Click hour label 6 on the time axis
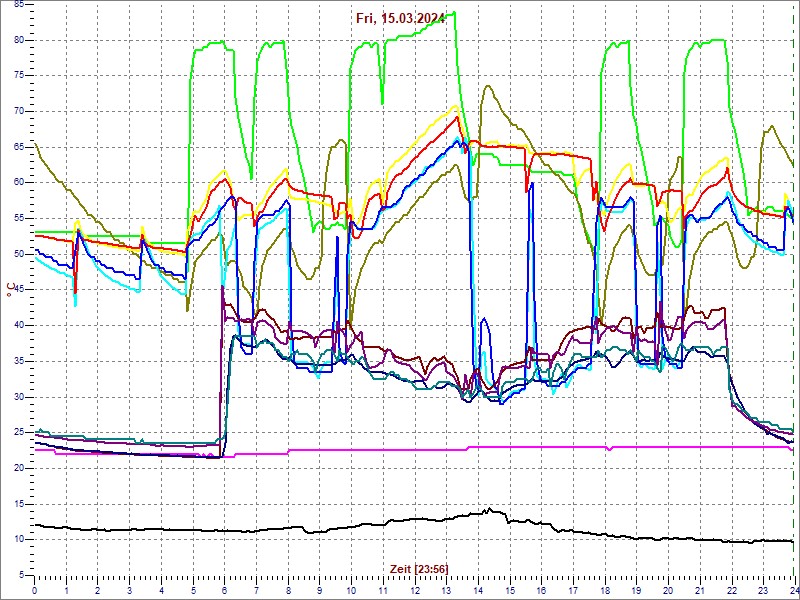This screenshot has width=800, height=600. point(224,590)
